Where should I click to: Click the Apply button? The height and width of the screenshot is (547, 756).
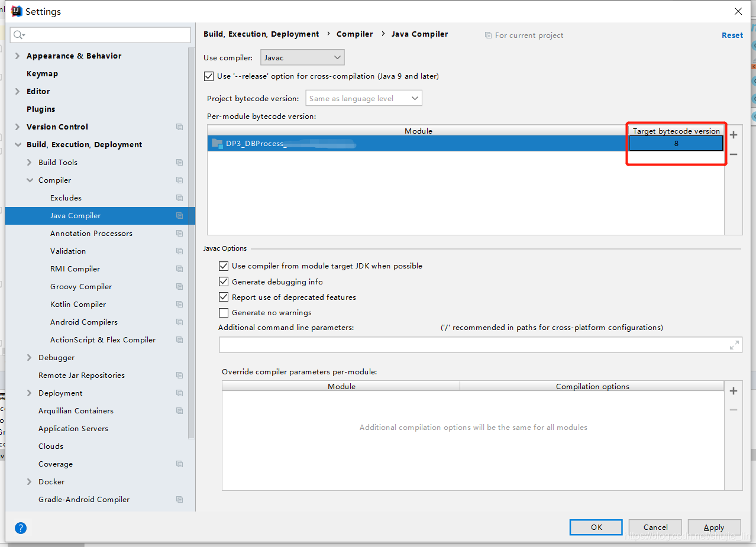coord(714,527)
